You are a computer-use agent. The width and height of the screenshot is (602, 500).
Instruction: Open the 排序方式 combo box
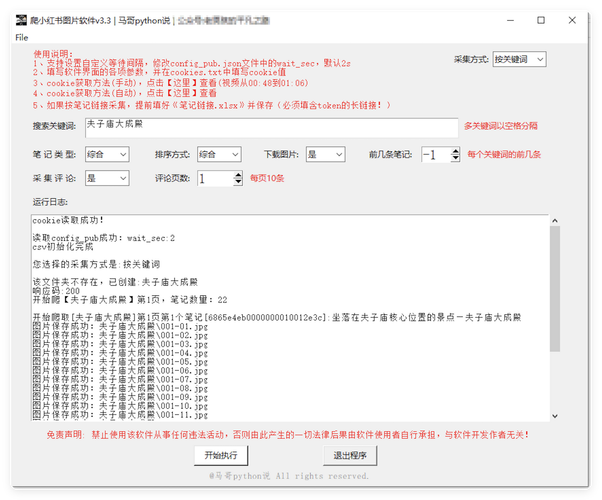[217, 154]
